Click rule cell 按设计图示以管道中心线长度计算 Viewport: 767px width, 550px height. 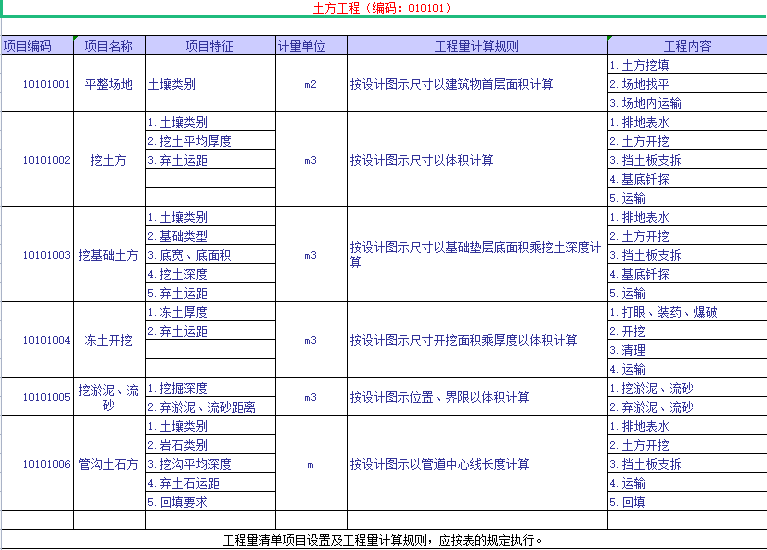click(477, 463)
